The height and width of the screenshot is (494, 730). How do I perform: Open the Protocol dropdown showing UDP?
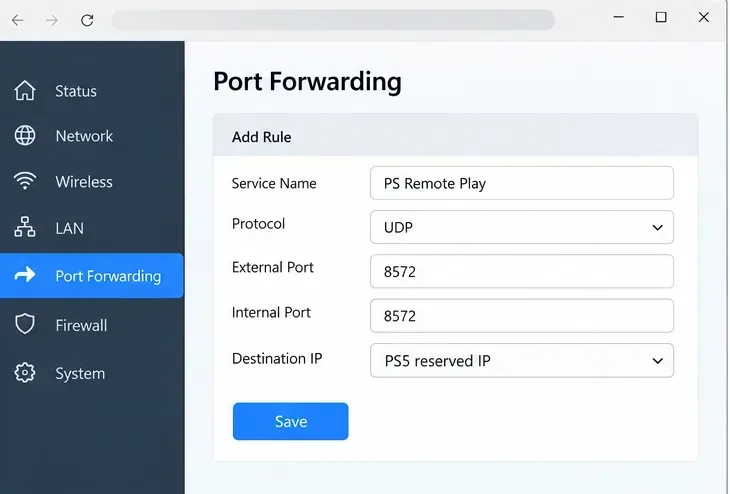pyautogui.click(x=521, y=227)
